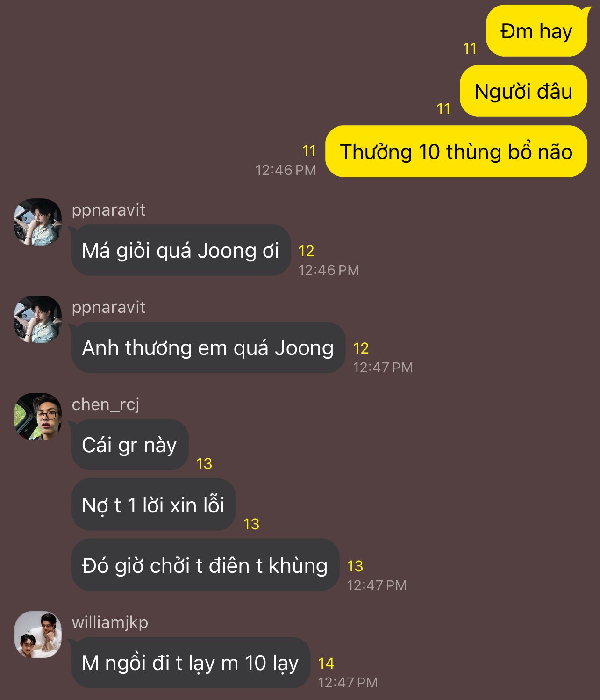Tap 'Đó giờ chởi t điên t khùng'
600x700 pixels.
pyautogui.click(x=205, y=565)
